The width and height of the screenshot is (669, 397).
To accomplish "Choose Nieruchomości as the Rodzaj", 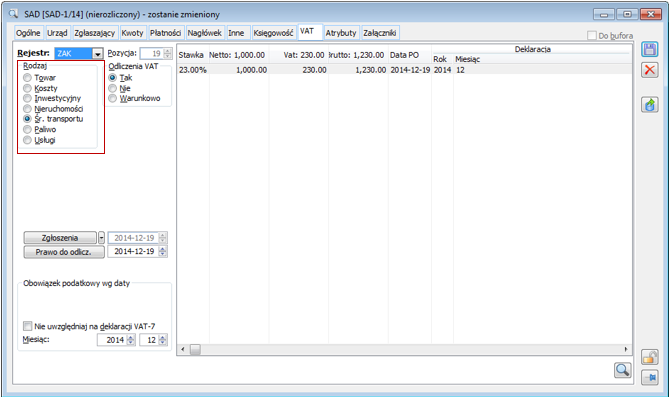I will [27, 109].
